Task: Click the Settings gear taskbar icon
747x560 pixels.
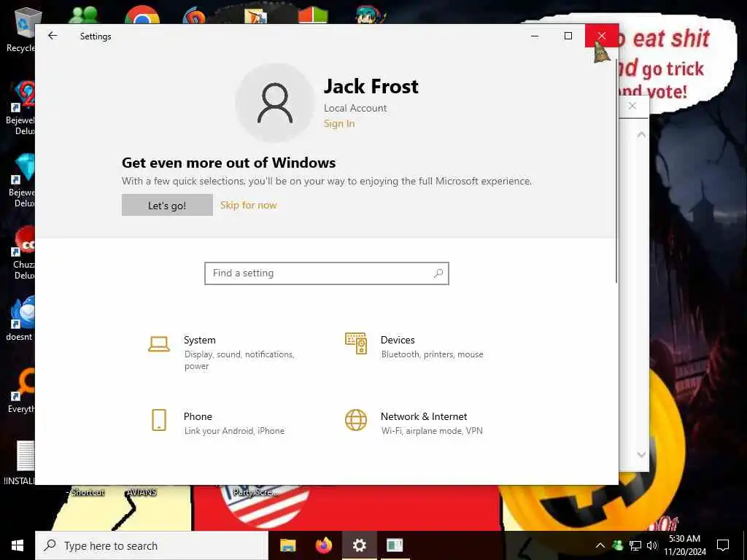Action: [360, 545]
